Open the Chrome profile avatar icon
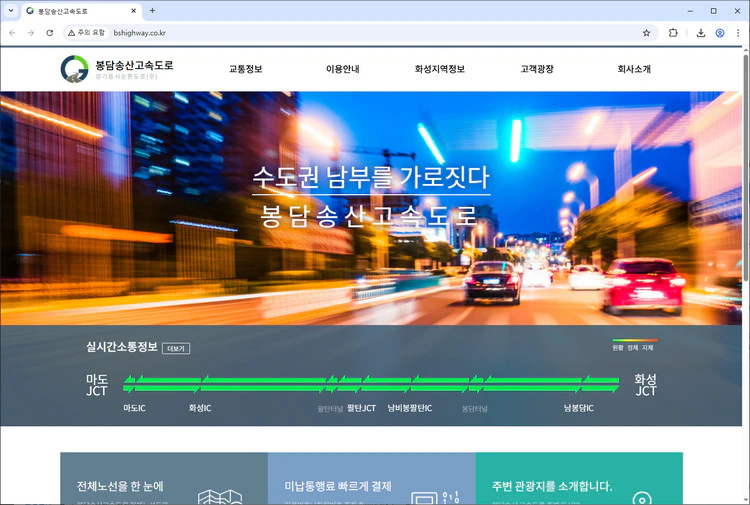The image size is (750, 505). (719, 33)
